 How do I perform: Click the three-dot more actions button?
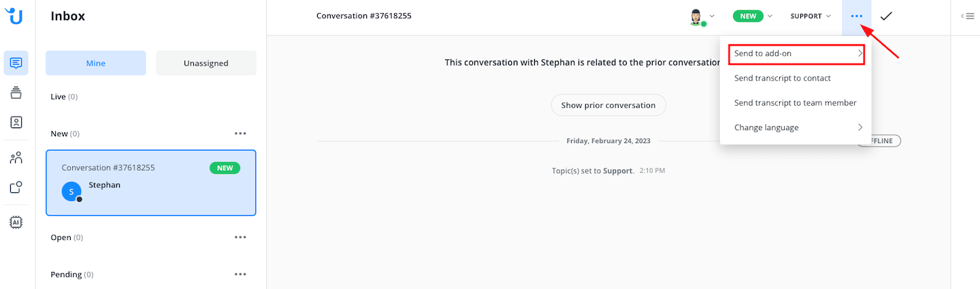857,16
